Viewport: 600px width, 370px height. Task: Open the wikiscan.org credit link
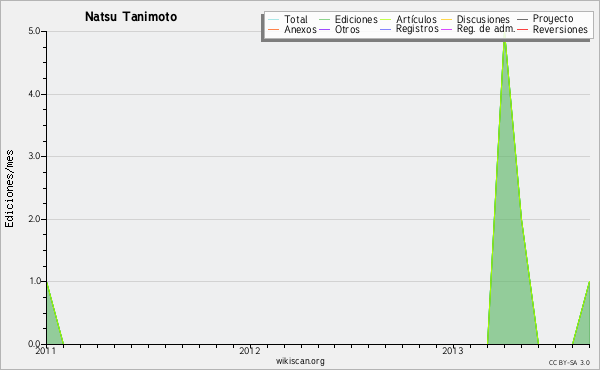click(300, 361)
